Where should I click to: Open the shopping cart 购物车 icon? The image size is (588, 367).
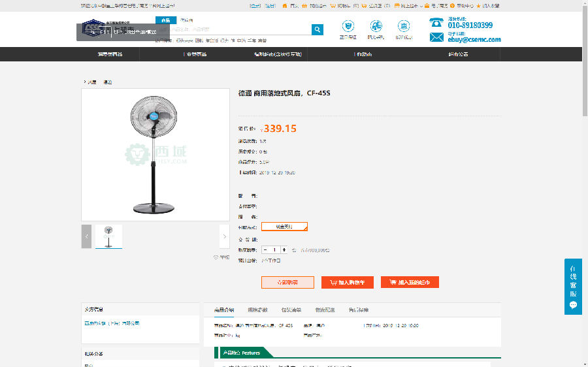click(333, 6)
